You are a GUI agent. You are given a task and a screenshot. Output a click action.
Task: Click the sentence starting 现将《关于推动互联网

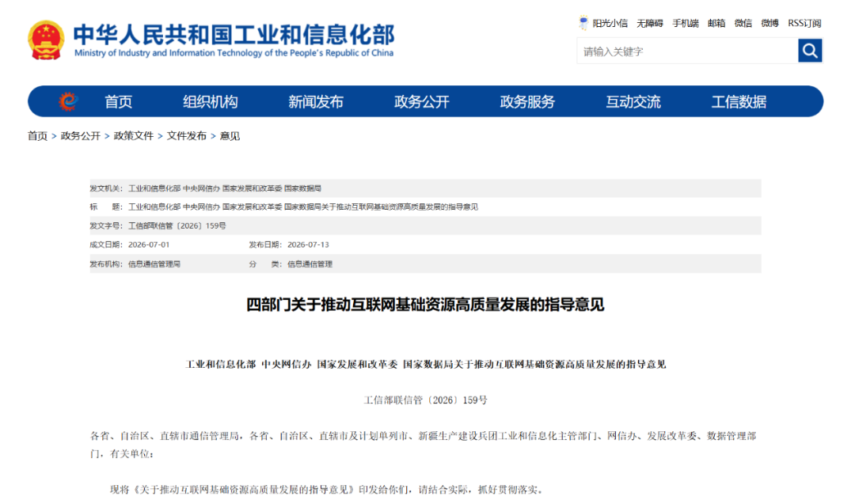(x=327, y=489)
